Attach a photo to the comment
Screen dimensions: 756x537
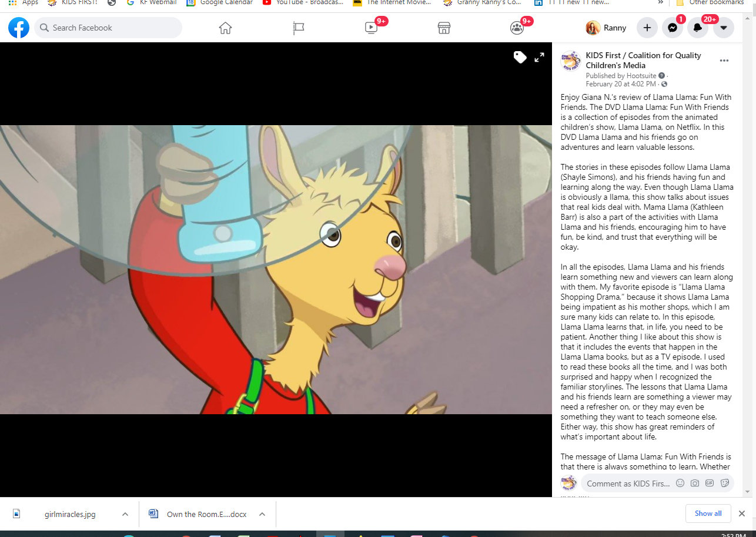(695, 484)
